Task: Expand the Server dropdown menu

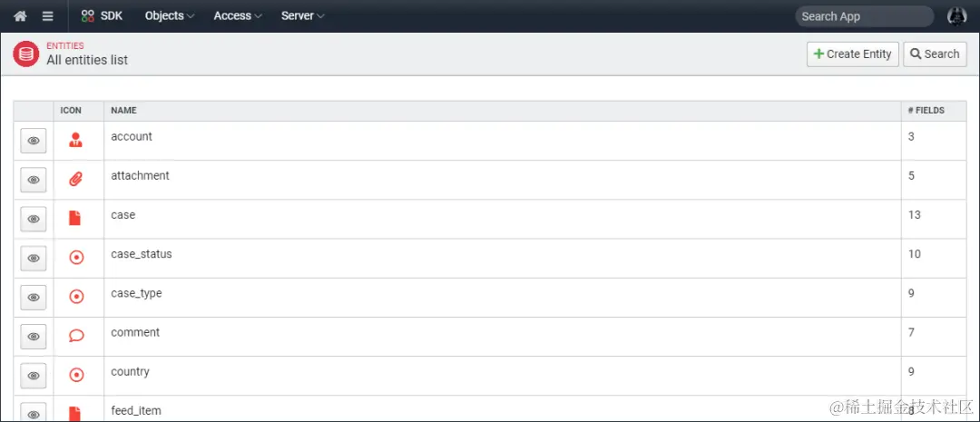Action: 302,15
